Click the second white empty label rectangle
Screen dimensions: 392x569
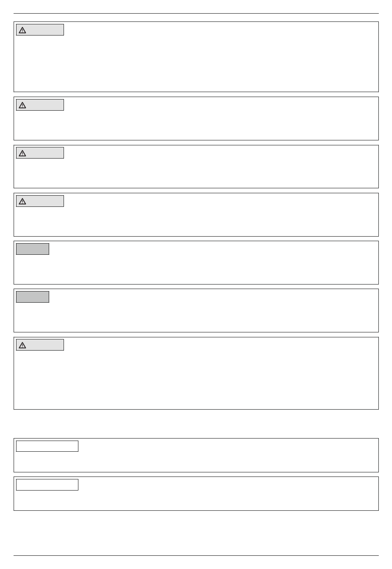[x=47, y=485]
